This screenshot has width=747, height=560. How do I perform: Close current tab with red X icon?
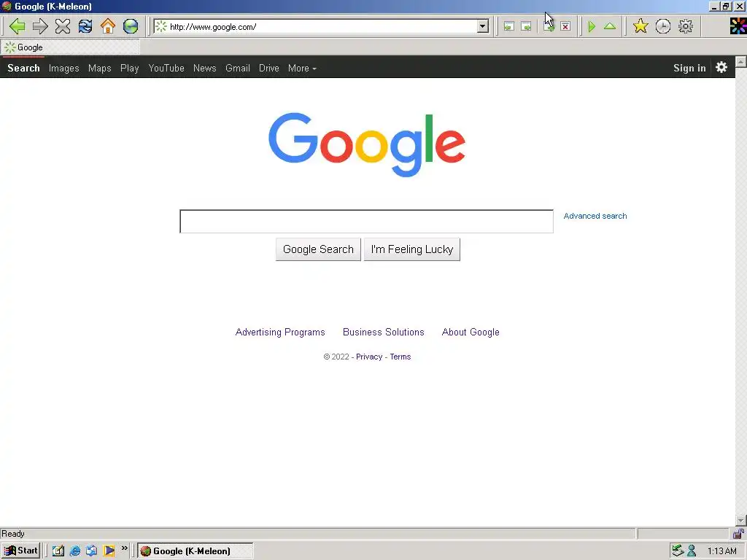click(x=565, y=27)
